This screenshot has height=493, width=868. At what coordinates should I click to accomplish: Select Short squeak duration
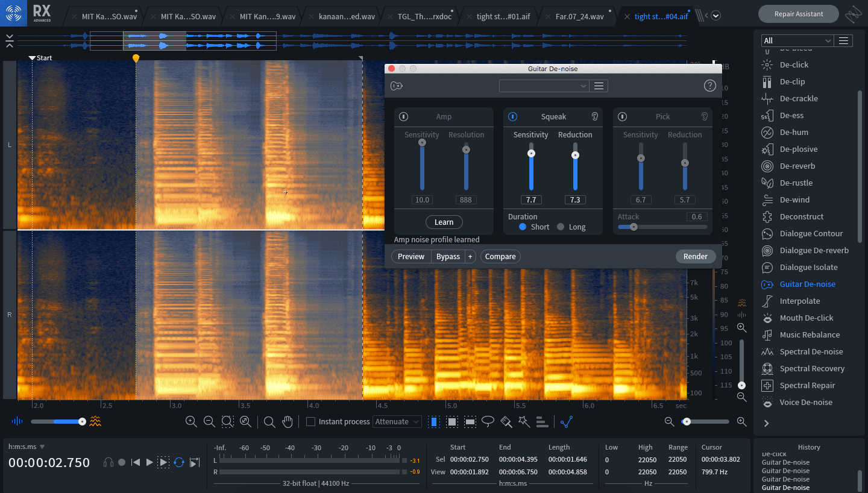(523, 227)
